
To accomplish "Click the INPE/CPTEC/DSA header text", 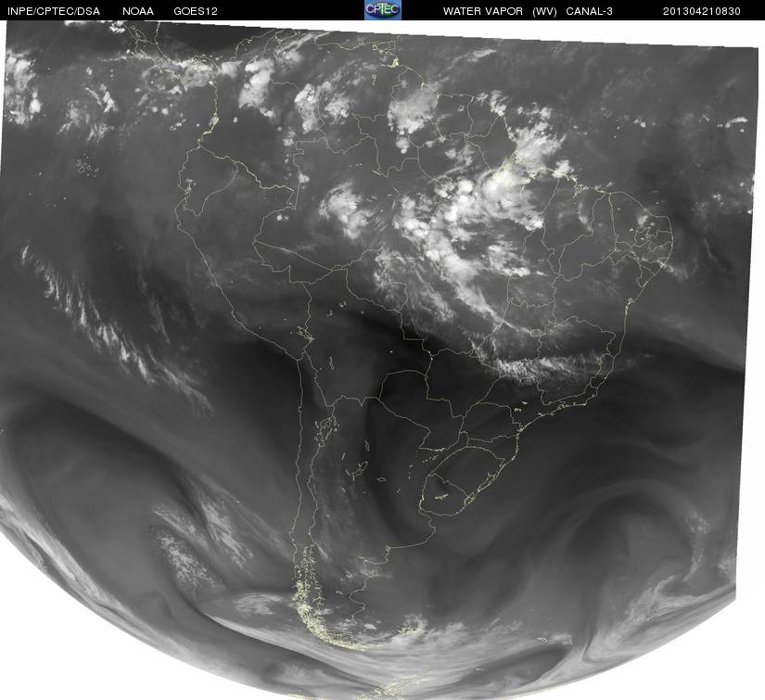I will [54, 11].
